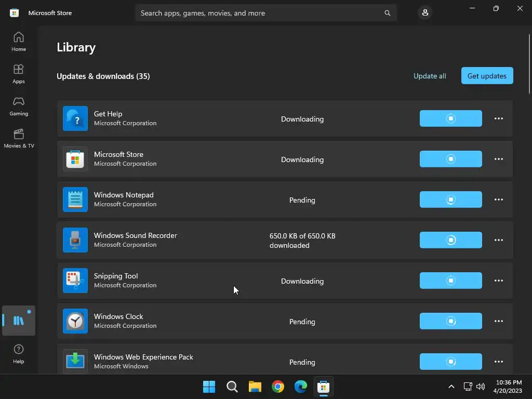The width and height of the screenshot is (532, 399).
Task: Click the Snipping Tool app icon
Action: (x=75, y=281)
